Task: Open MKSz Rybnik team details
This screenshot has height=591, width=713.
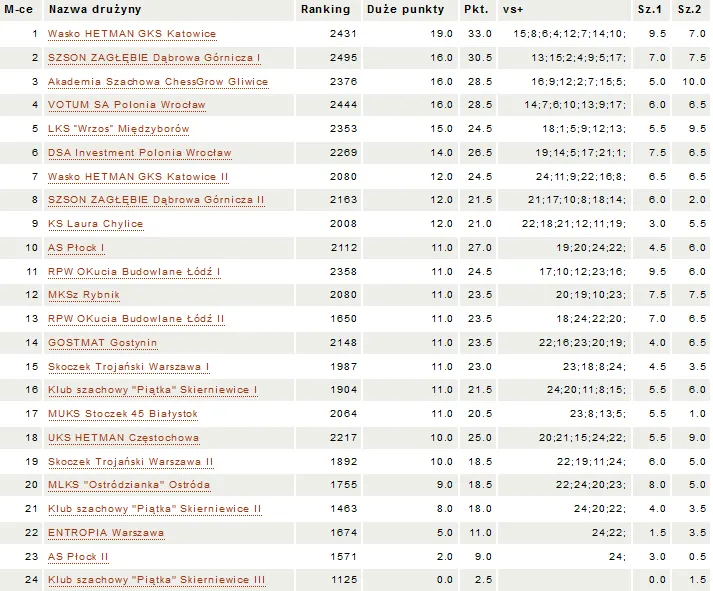Action: coord(83,295)
